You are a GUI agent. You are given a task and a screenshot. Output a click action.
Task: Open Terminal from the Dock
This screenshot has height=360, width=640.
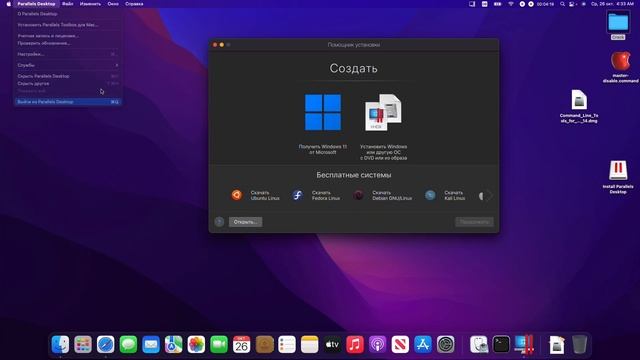(x=501, y=344)
